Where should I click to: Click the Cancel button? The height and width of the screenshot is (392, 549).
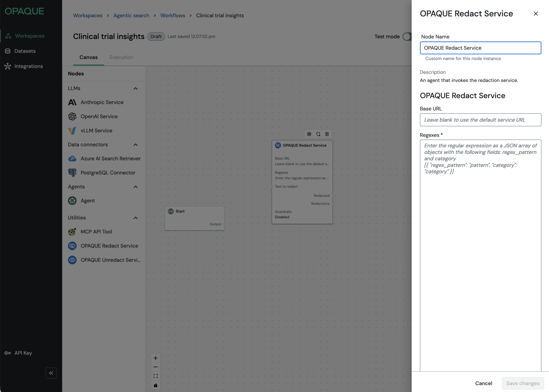483,383
